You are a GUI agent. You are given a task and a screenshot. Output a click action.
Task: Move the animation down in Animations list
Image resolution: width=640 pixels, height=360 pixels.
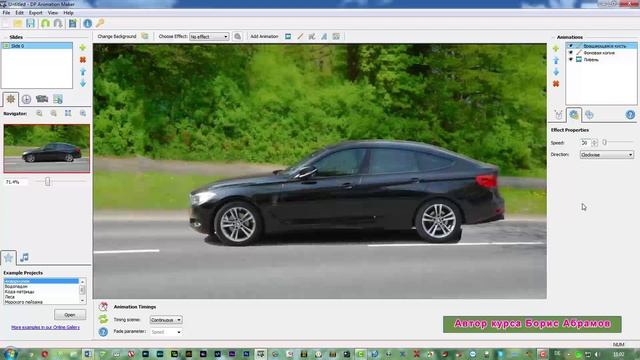(556, 72)
